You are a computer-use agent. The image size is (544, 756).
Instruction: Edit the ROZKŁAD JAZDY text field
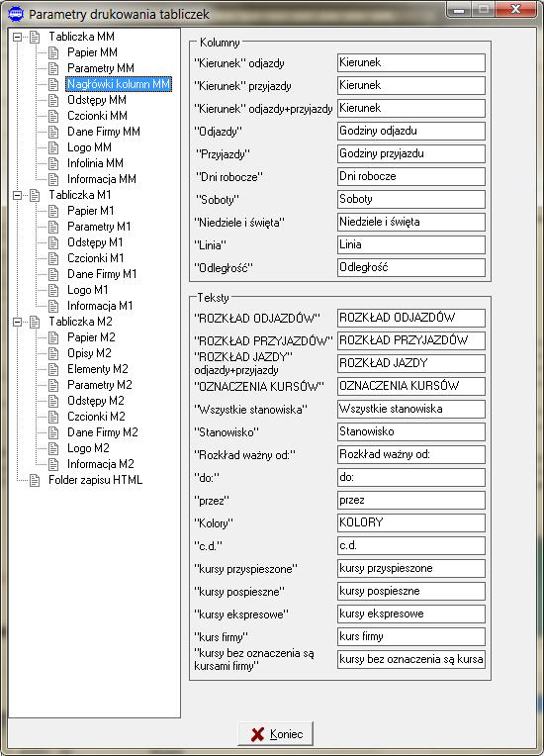(411, 363)
